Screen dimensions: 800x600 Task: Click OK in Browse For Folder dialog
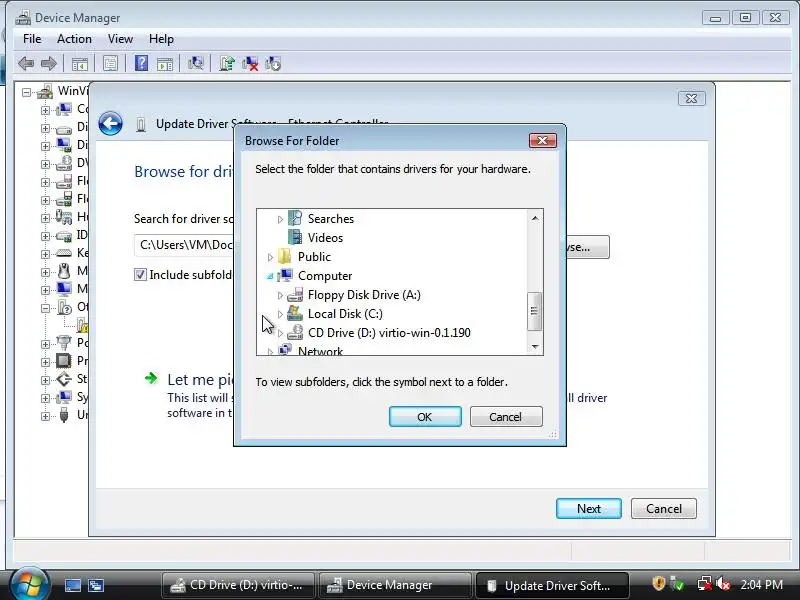coord(425,417)
